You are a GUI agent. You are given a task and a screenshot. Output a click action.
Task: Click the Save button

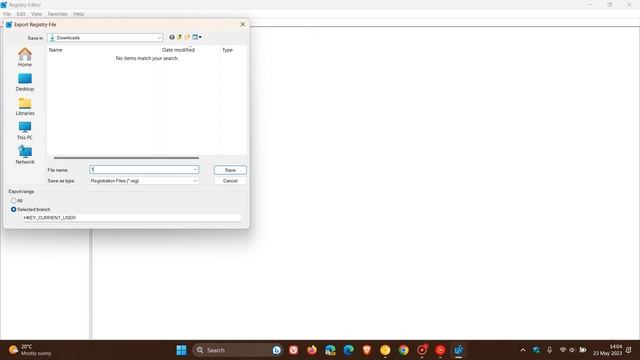[x=230, y=170]
